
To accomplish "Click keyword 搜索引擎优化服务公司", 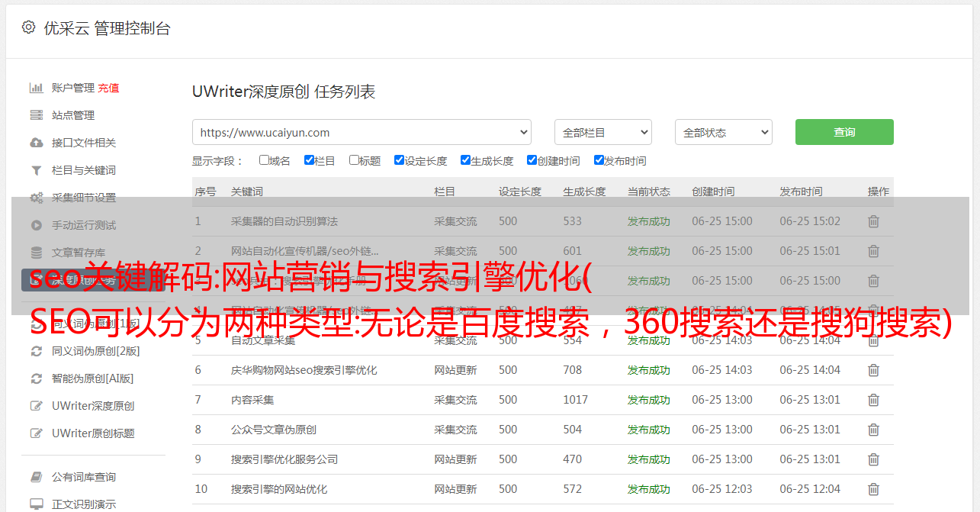I will pyautogui.click(x=284, y=459).
